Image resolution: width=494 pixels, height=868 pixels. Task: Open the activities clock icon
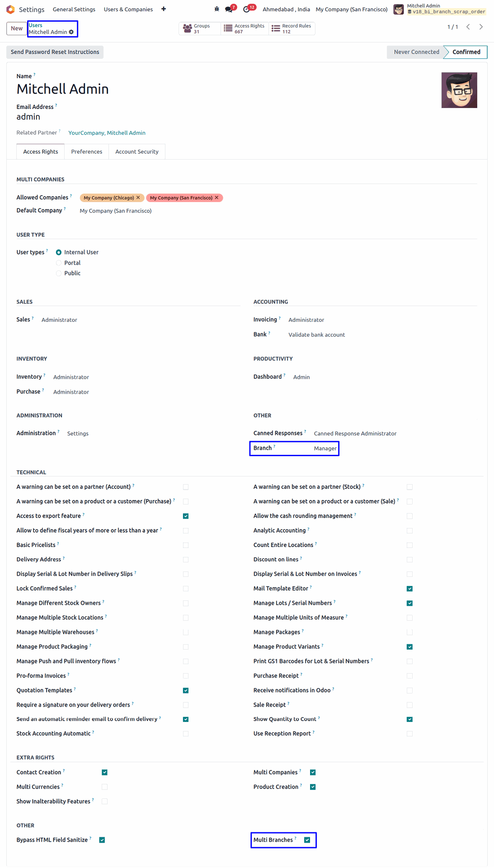[247, 9]
